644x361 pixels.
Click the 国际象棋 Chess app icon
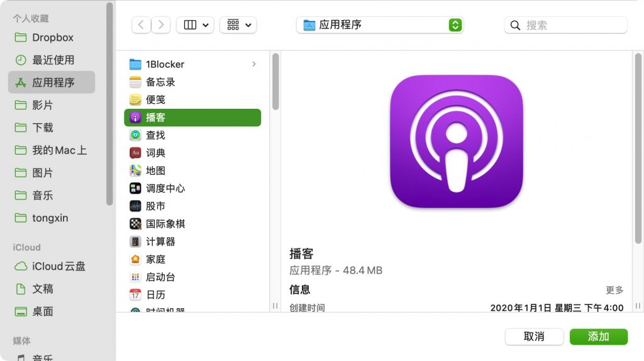(135, 224)
